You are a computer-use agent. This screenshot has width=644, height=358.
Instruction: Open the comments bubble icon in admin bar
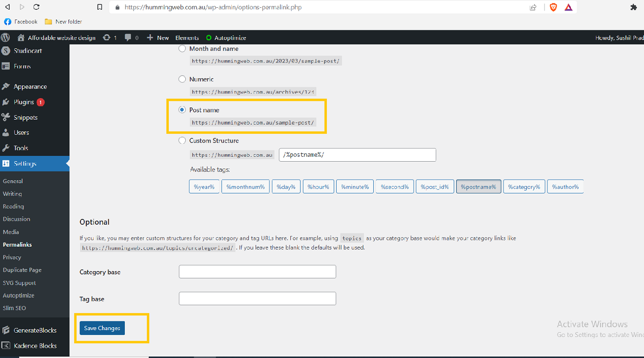(128, 38)
